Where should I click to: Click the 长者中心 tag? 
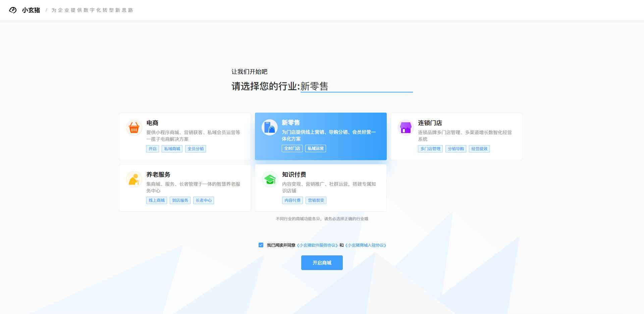pos(204,200)
